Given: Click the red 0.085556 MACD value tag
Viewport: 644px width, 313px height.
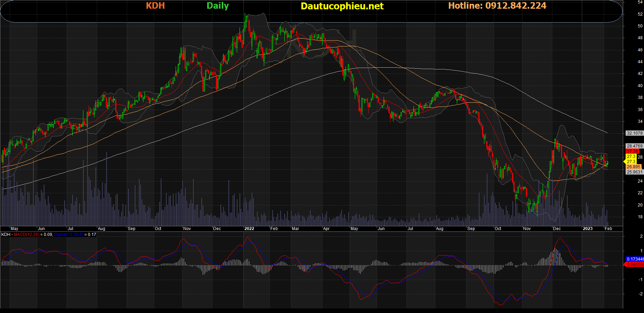Looking at the screenshot, I should (635, 264).
